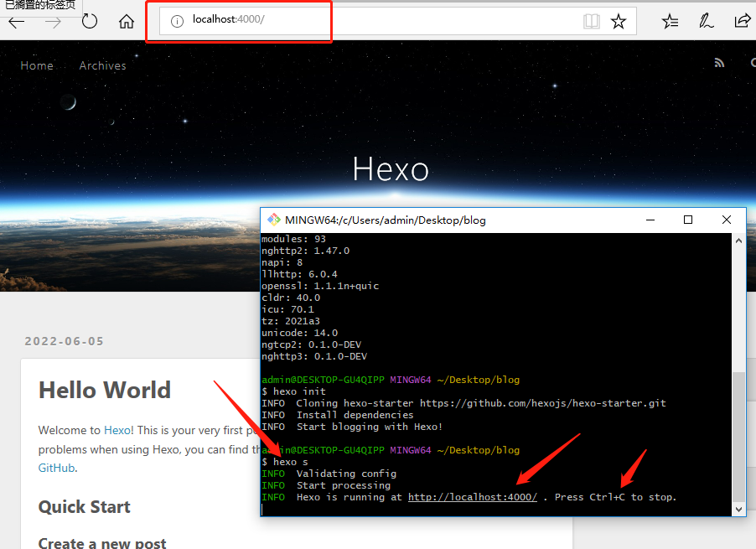This screenshot has width=756, height=549.
Task: Click the browser forward arrow
Action: click(53, 22)
